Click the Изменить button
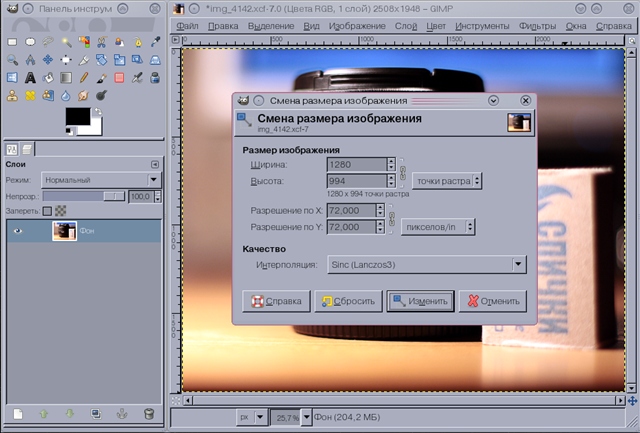The image size is (640, 433). click(420, 301)
